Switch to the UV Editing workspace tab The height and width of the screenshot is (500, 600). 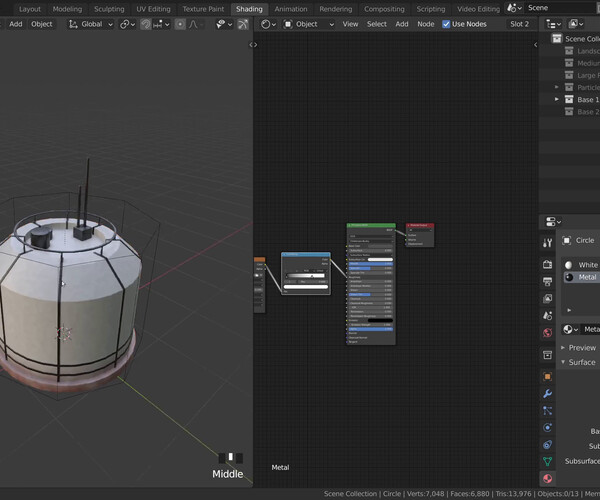(x=153, y=9)
